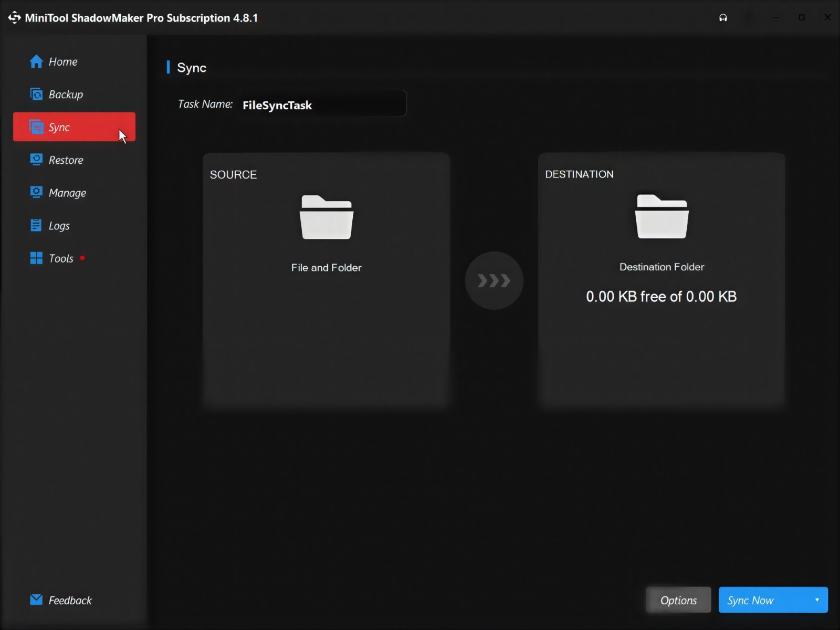Click the 0.00 KB free of 0.00 KB text
840x630 pixels.
661,297
